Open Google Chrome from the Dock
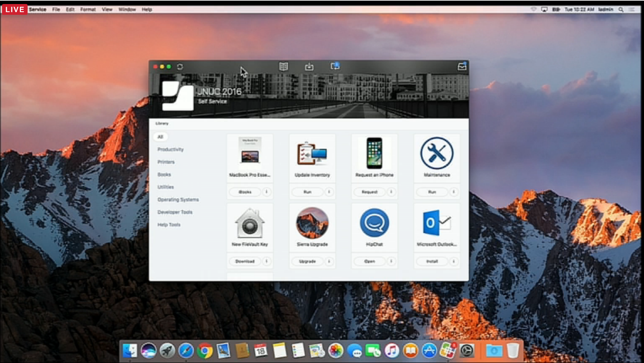Screen dimensions: 644x363 [205, 351]
